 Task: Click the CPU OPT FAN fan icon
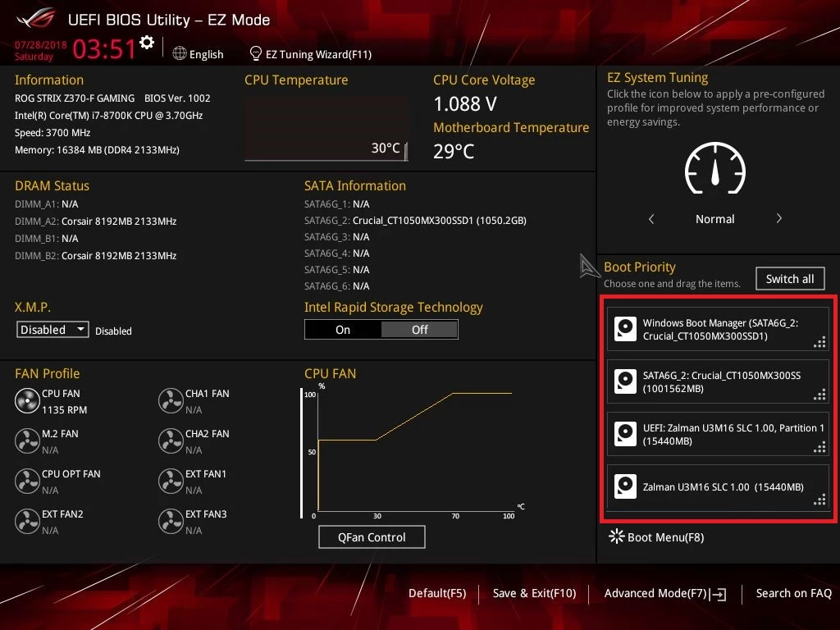pyautogui.click(x=27, y=481)
